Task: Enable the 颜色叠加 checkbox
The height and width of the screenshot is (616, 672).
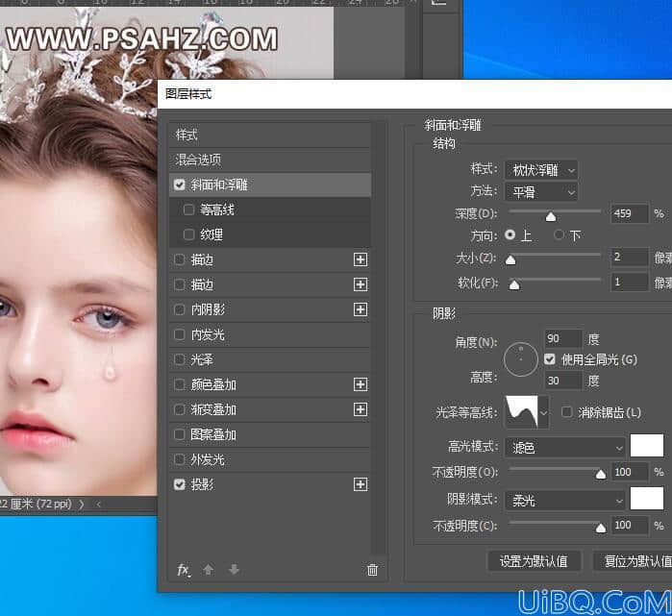Action: (x=180, y=384)
